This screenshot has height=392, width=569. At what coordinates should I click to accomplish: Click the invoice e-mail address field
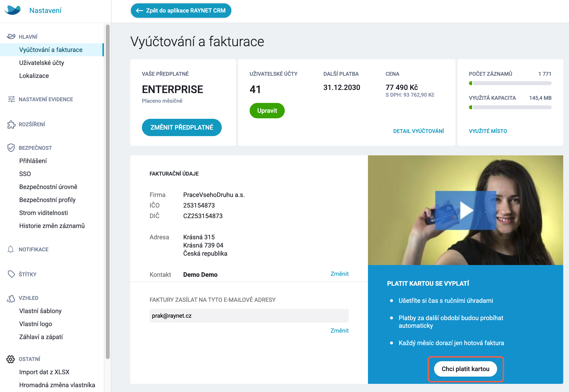tap(249, 316)
